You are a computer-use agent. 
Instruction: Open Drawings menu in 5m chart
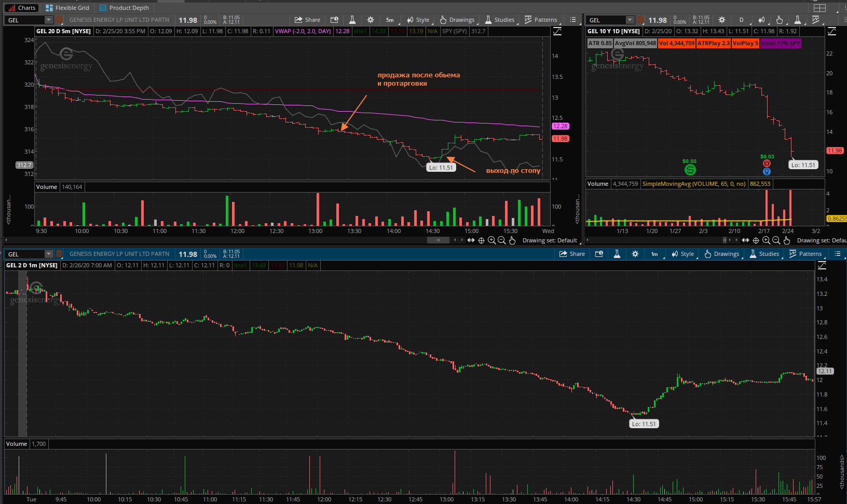[457, 20]
